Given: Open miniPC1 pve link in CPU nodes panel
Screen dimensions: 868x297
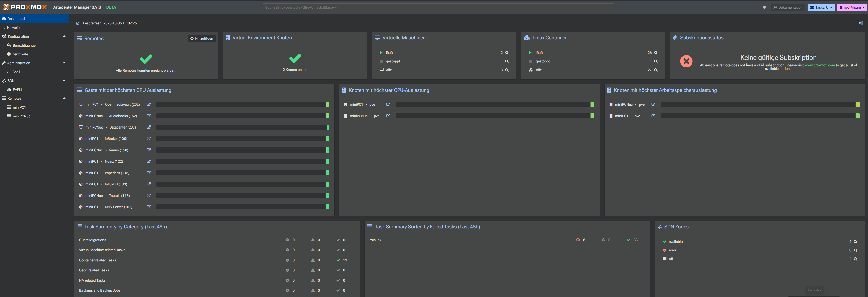Looking at the screenshot, I should tap(388, 104).
